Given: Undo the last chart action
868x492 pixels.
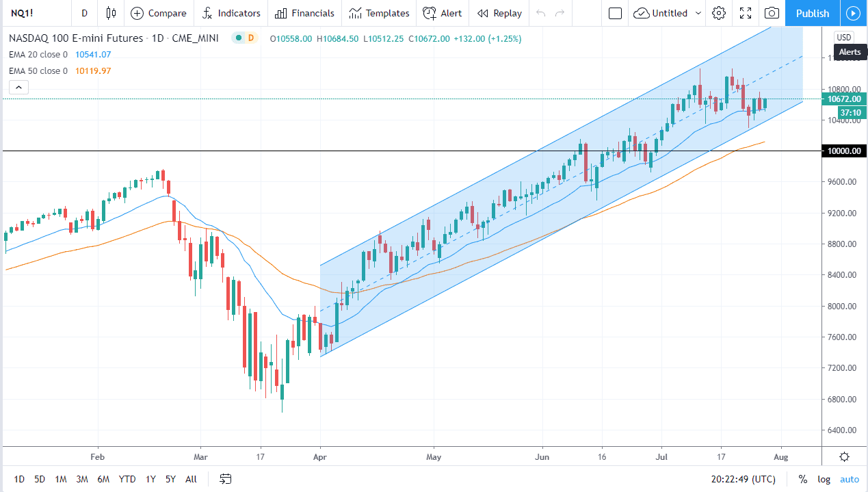Looking at the screenshot, I should [x=540, y=13].
